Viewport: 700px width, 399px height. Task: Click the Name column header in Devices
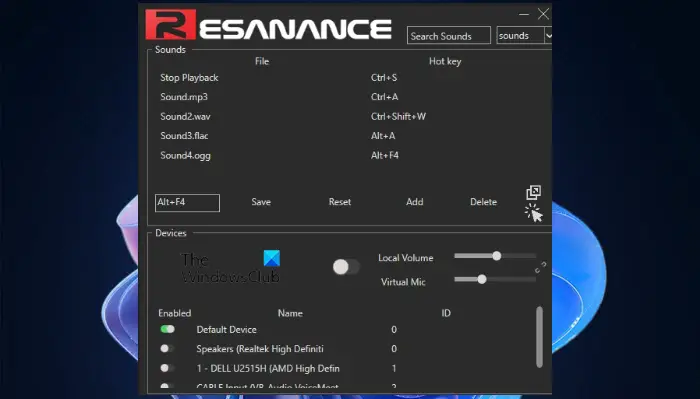coord(290,313)
